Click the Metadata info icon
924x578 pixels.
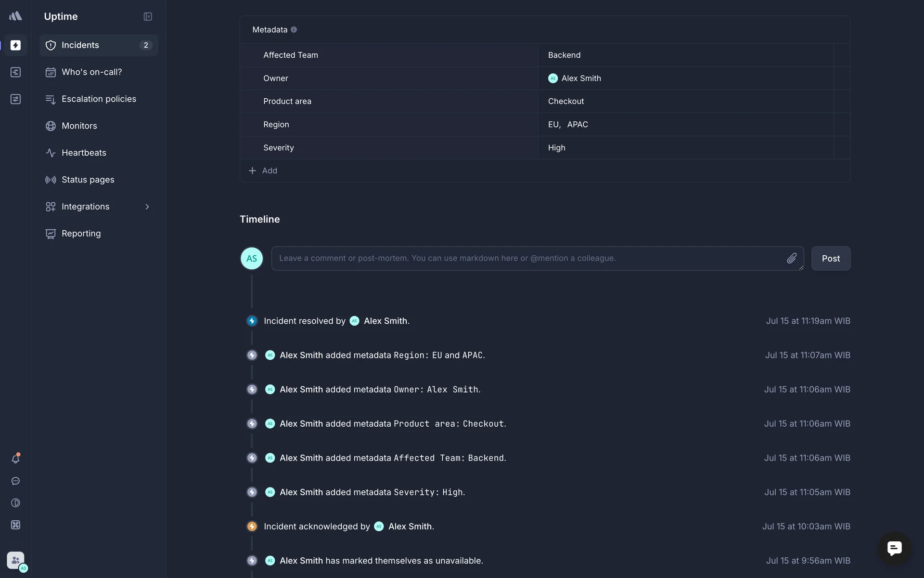point(294,30)
